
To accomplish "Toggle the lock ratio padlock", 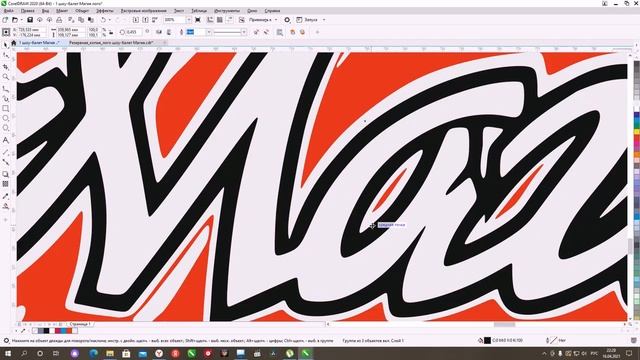I will pyautogui.click(x=111, y=32).
